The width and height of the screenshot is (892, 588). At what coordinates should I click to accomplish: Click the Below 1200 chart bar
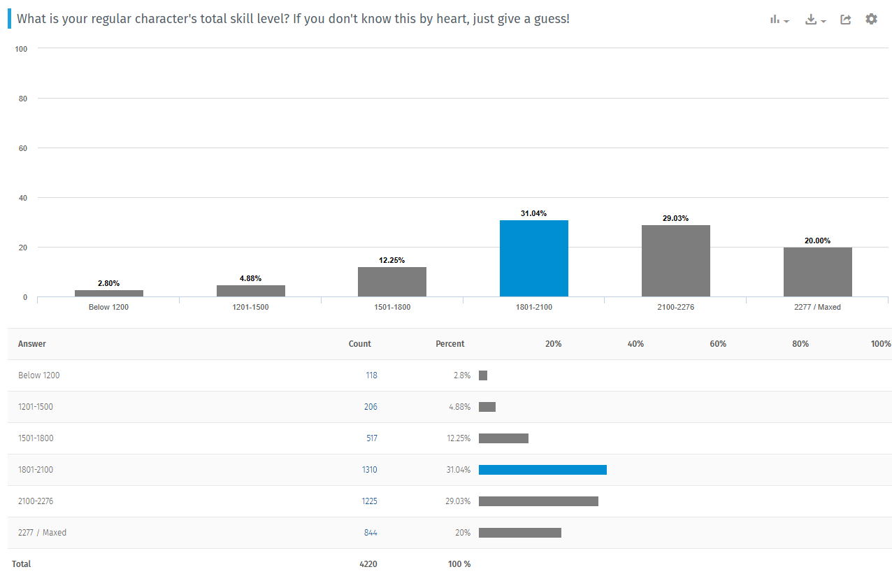coord(109,293)
